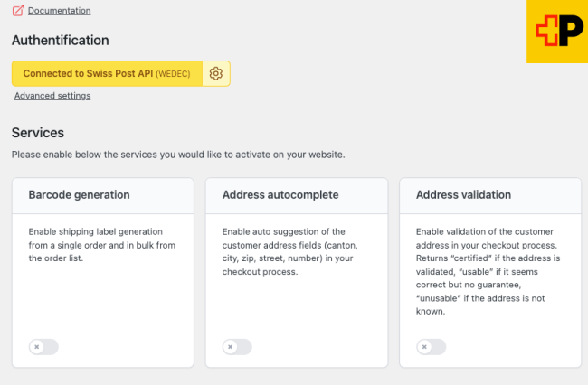Click the "Please enable below the services" text
Screen dimensions: 588x385
tap(177, 155)
